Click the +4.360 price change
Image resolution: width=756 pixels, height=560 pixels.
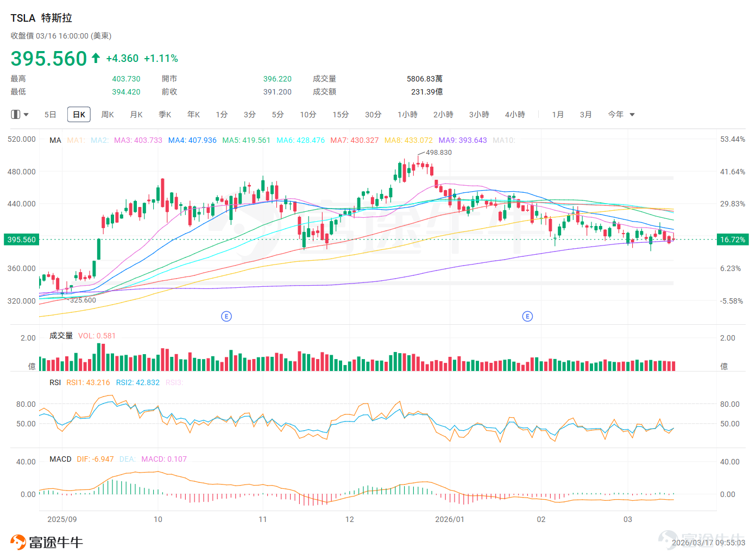click(x=122, y=58)
